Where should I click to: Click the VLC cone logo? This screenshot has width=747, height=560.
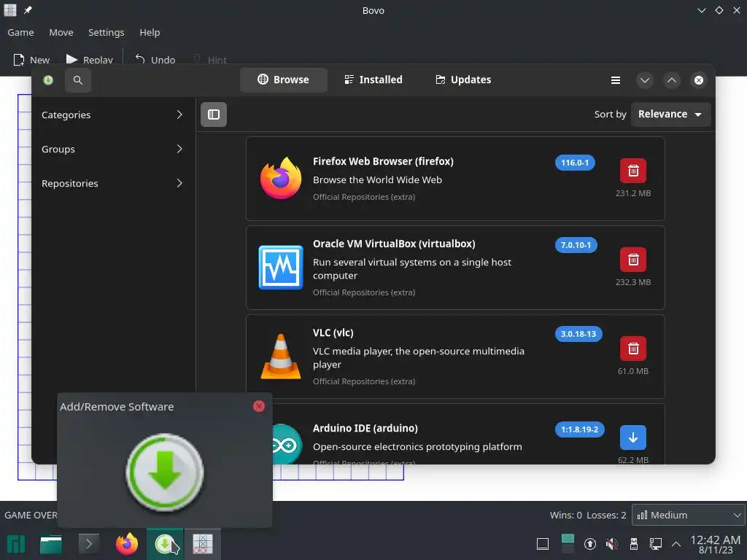click(281, 356)
